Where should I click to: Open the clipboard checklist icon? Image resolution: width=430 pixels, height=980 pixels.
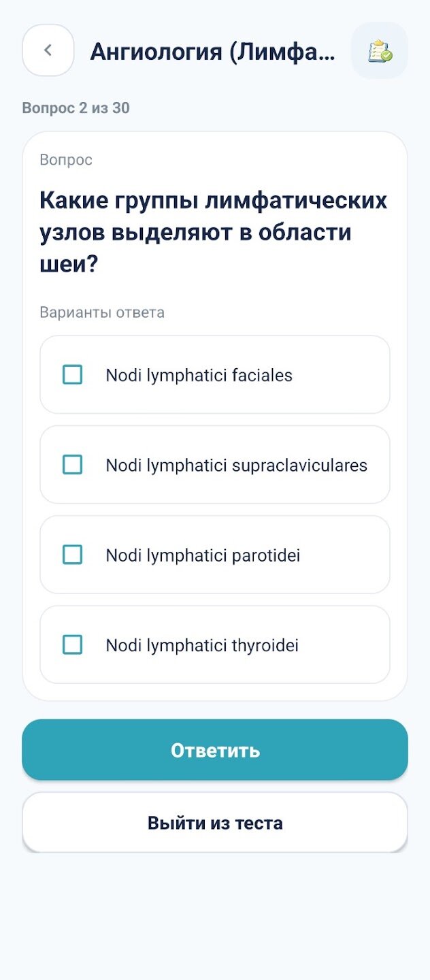(380, 51)
